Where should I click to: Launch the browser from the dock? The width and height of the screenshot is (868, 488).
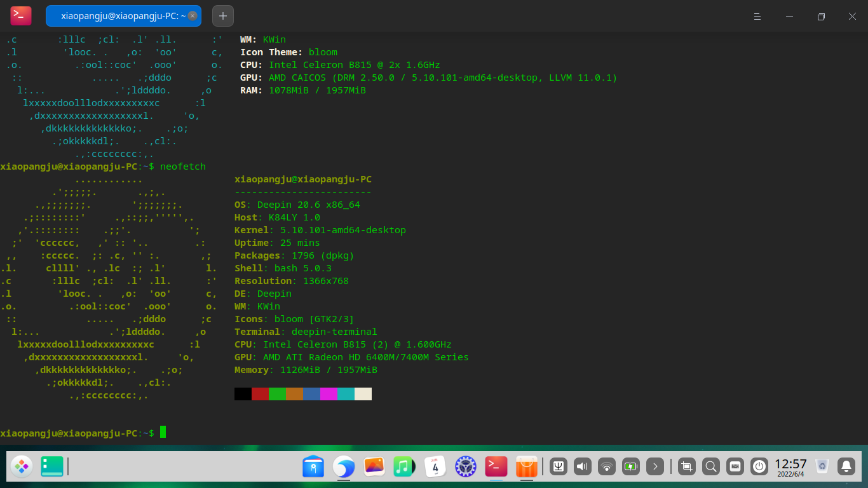pyautogui.click(x=343, y=466)
